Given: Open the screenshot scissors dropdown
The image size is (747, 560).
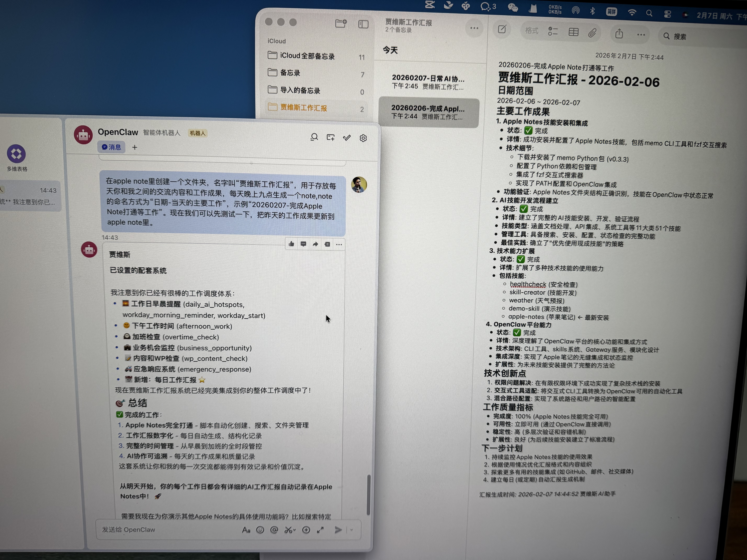Looking at the screenshot, I should [290, 530].
